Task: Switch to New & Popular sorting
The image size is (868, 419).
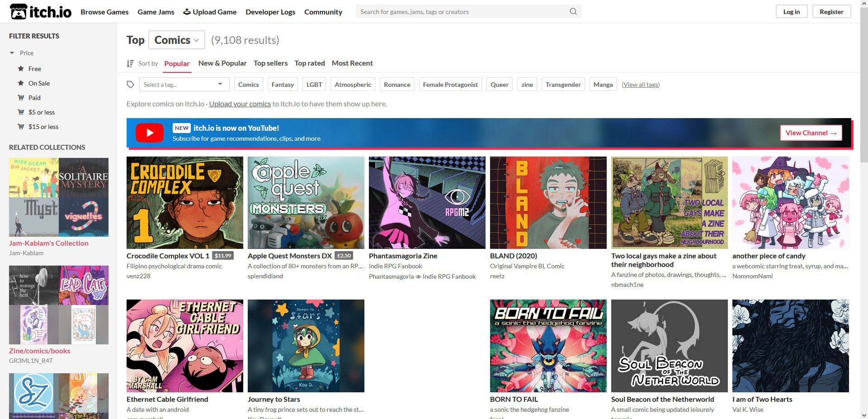Action: tap(222, 63)
